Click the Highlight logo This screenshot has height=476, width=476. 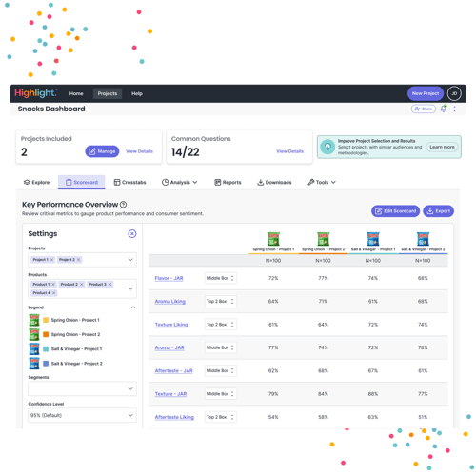(x=36, y=93)
